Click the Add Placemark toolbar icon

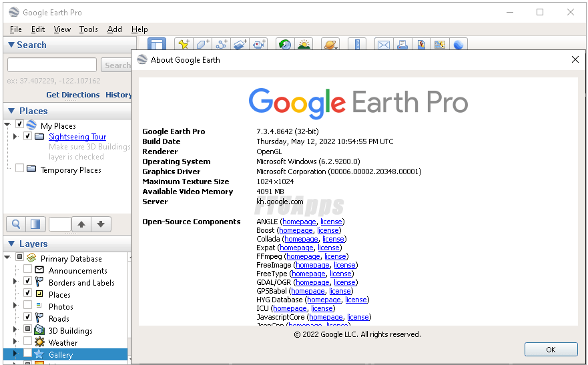[183, 45]
